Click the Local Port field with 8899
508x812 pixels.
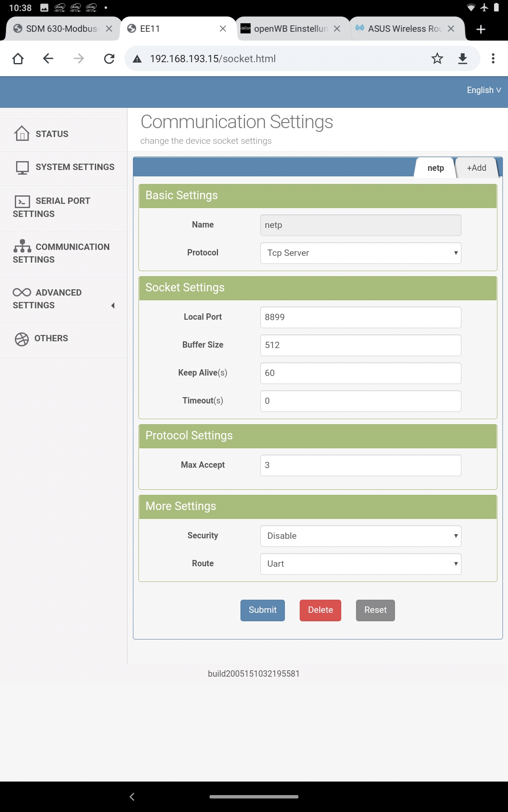pos(360,317)
